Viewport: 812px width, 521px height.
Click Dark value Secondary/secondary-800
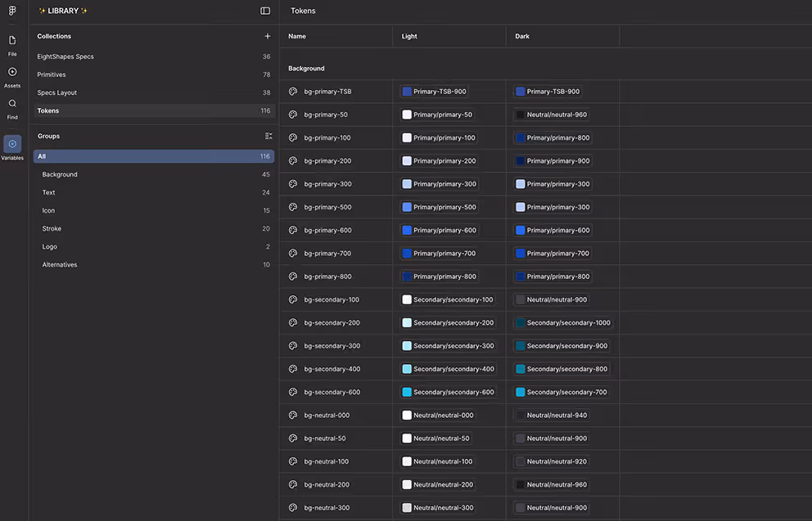pos(562,369)
